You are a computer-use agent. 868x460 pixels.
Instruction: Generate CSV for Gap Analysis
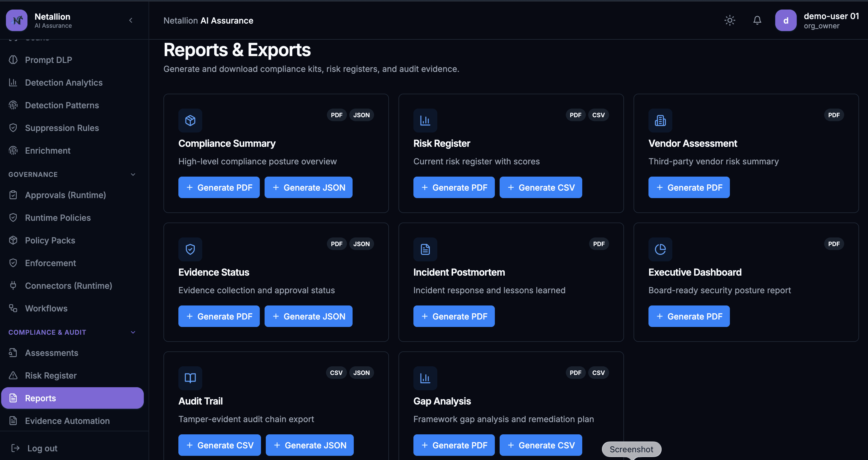click(540, 445)
